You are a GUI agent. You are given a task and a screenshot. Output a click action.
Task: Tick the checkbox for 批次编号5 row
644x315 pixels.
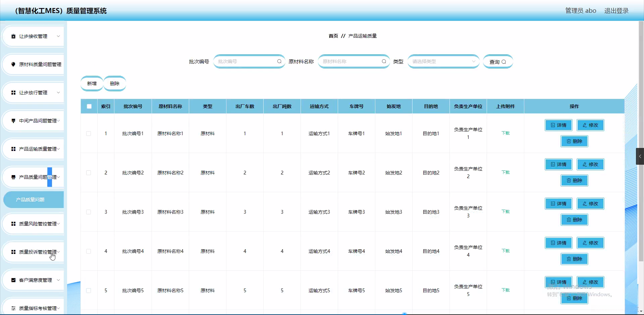tap(89, 291)
